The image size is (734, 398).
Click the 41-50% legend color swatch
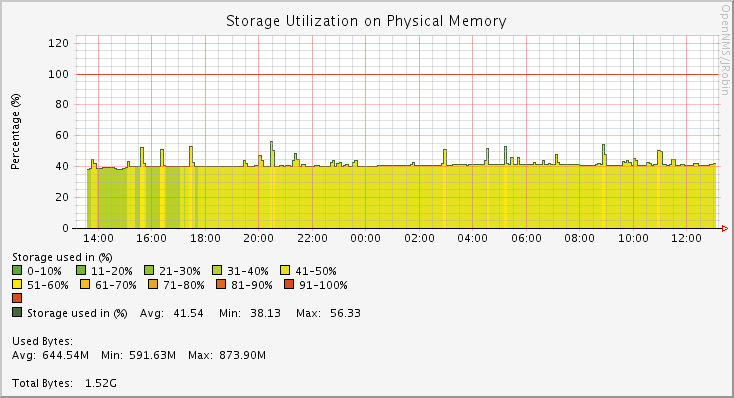pos(285,270)
